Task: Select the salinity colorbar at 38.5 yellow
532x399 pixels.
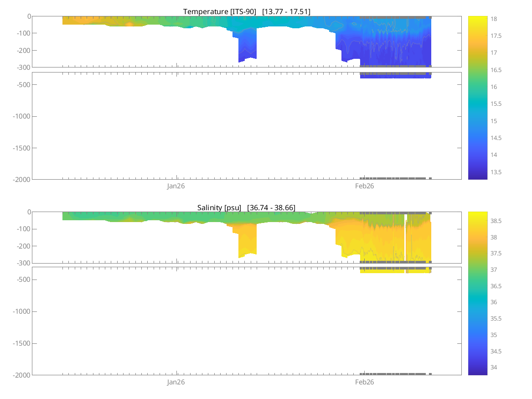Action: tap(477, 221)
